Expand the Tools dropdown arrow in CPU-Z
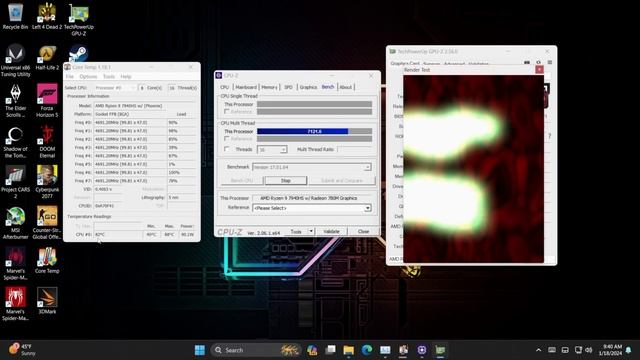This screenshot has height=360, width=640. click(311, 231)
